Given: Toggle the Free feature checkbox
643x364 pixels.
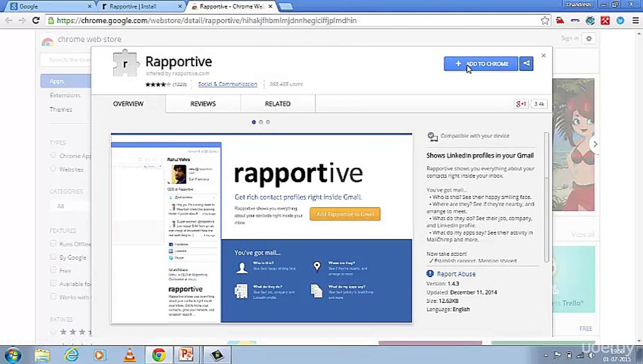Looking at the screenshot, I should point(53,270).
